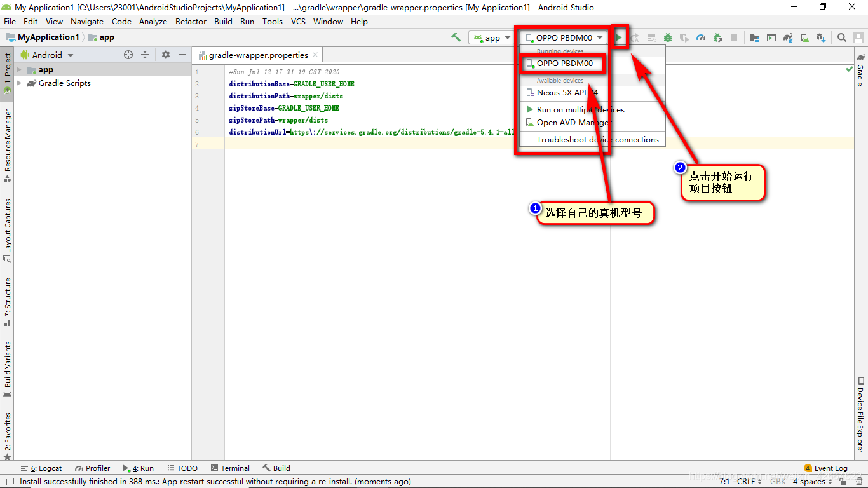The height and width of the screenshot is (488, 868).
Task: Open the Project Structure icon
Action: [754, 37]
